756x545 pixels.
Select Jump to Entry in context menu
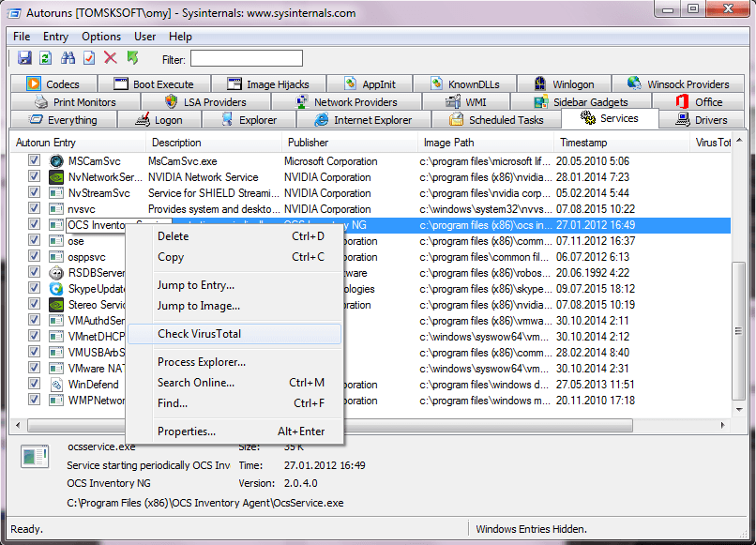234,285
